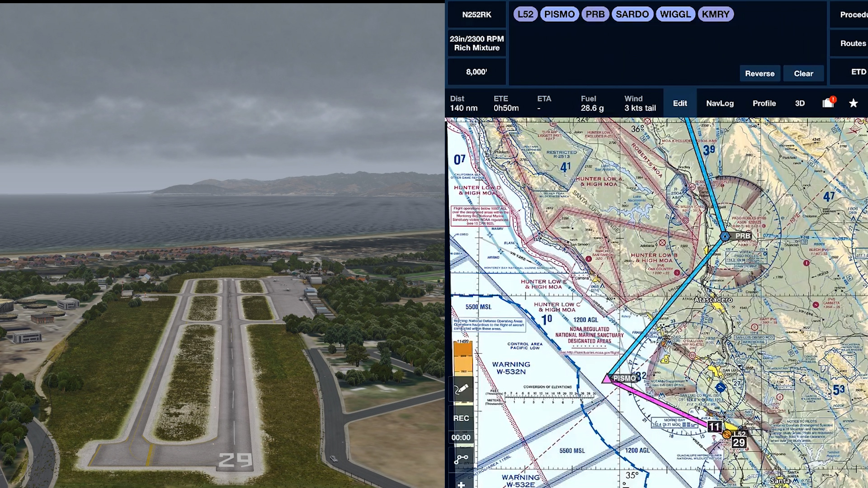The image size is (868, 488).
Task: Open the PRB waypoint chip options
Action: tap(595, 14)
